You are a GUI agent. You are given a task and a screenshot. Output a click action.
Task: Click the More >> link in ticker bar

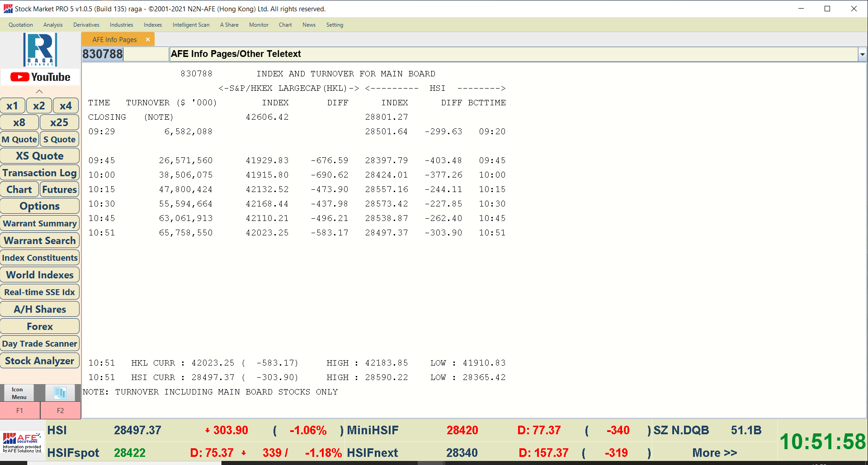[714, 453]
